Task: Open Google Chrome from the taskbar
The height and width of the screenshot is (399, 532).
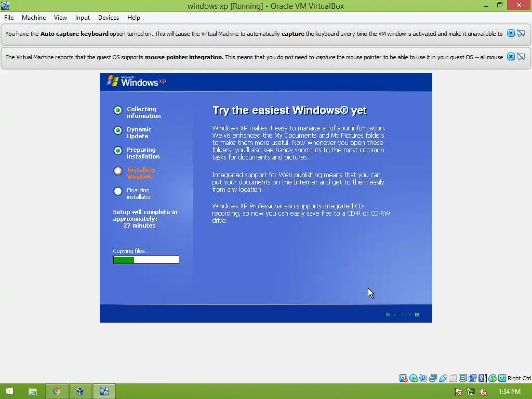Action: coord(56,391)
